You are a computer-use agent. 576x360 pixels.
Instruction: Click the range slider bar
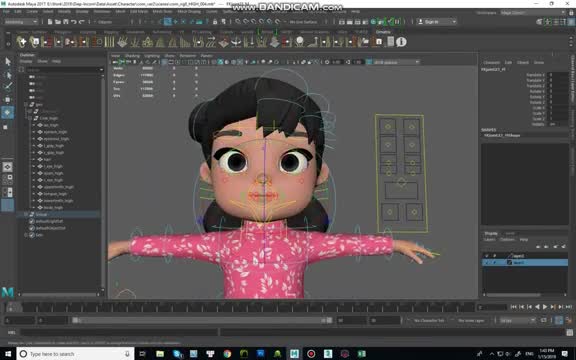coord(201,321)
